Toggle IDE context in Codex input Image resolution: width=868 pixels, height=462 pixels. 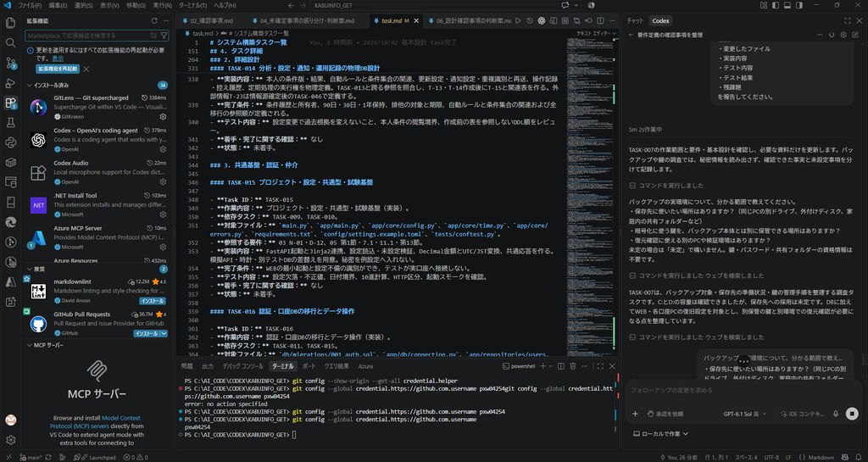point(801,414)
